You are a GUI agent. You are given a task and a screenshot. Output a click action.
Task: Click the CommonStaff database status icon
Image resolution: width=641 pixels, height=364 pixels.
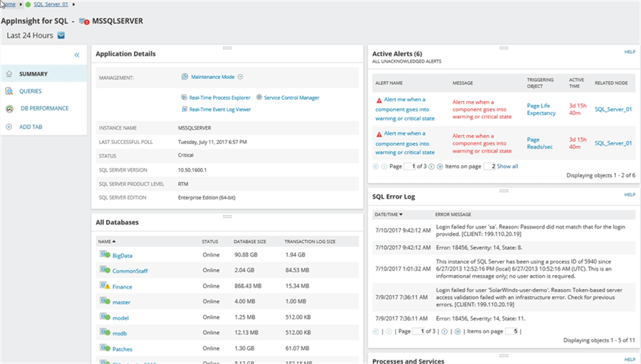tap(105, 270)
